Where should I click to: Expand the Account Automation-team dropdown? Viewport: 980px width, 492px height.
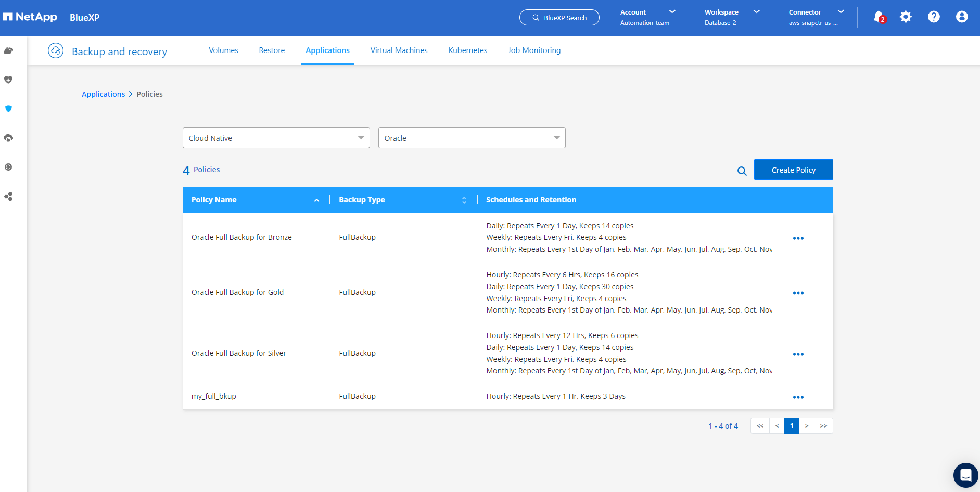pos(647,17)
